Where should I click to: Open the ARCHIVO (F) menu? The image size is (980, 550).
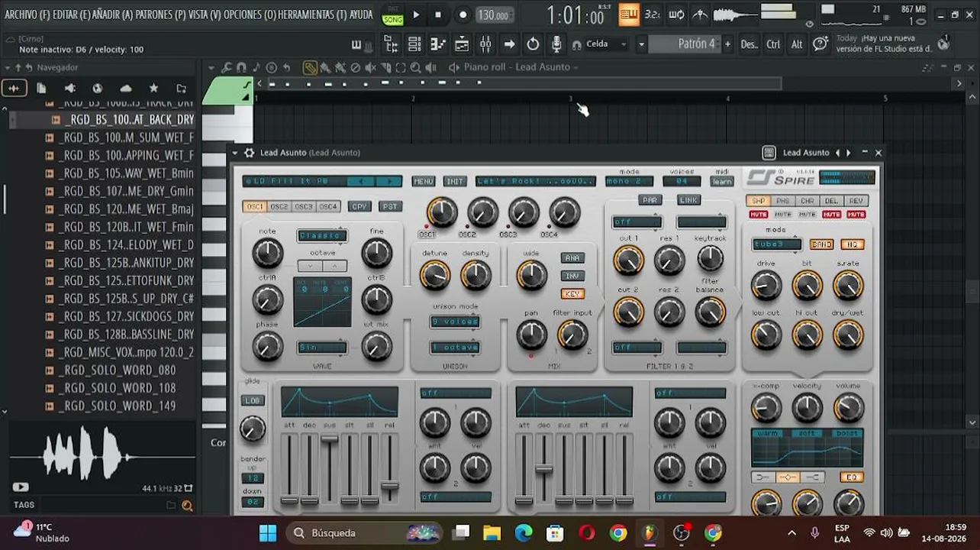pos(27,15)
